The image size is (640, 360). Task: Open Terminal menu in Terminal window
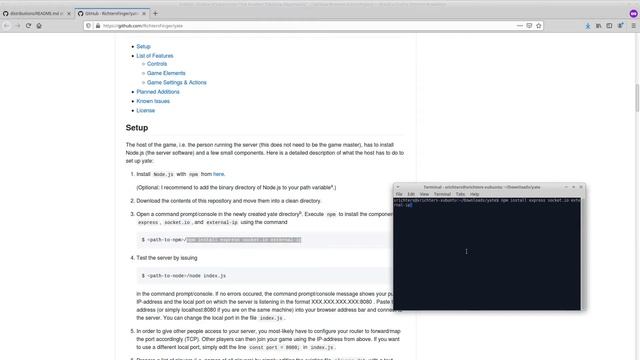click(442, 194)
